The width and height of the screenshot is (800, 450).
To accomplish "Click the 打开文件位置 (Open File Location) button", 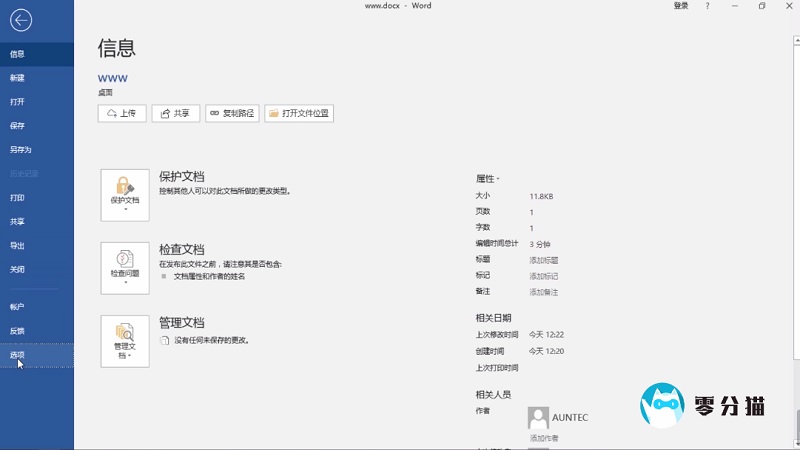I will tap(299, 114).
